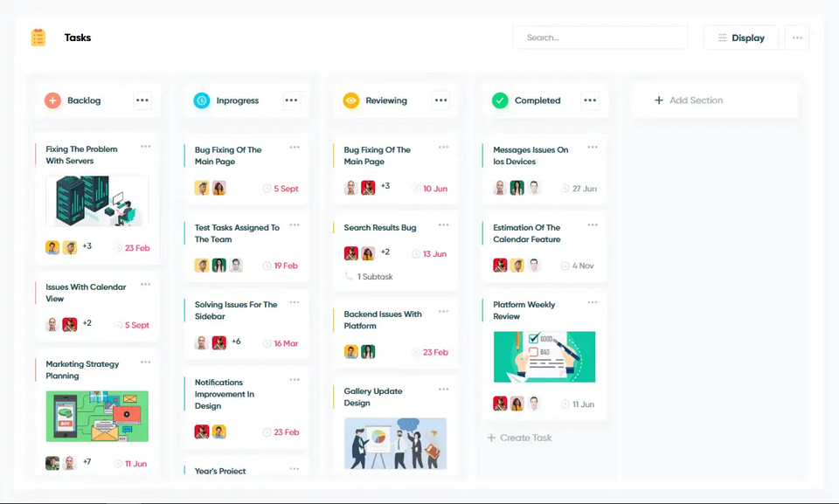Click the Display button

(740, 38)
